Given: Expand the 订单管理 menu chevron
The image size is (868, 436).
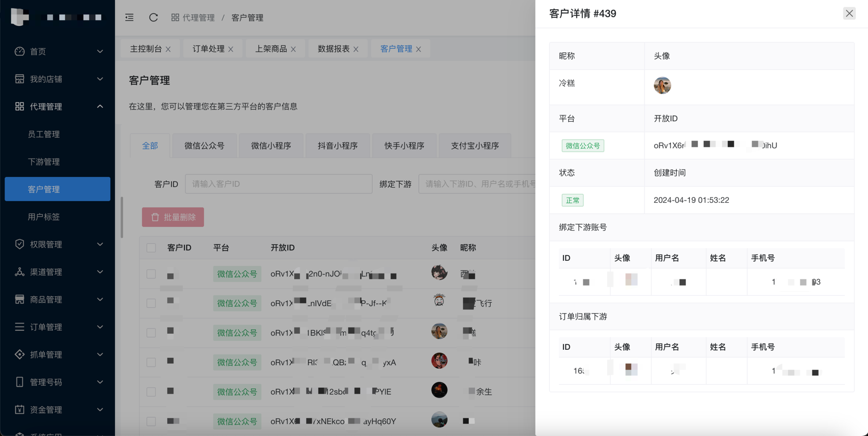Looking at the screenshot, I should [100, 327].
